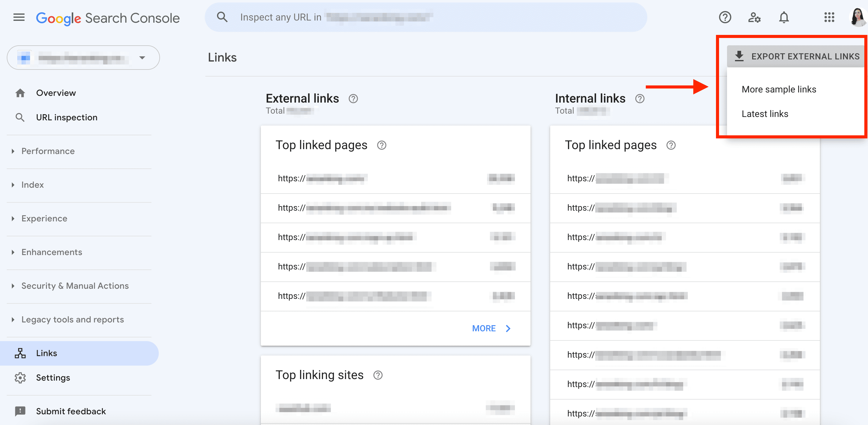Screen dimensions: 868x425
Task: Open the Help question mark icon
Action: point(725,17)
